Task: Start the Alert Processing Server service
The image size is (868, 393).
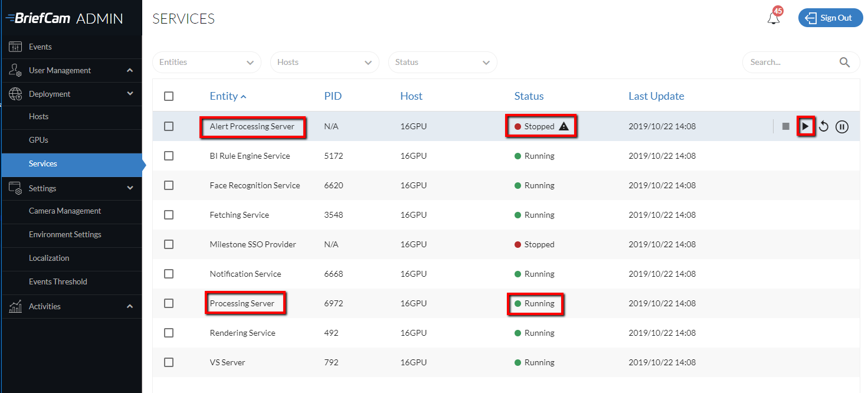Action: point(805,126)
